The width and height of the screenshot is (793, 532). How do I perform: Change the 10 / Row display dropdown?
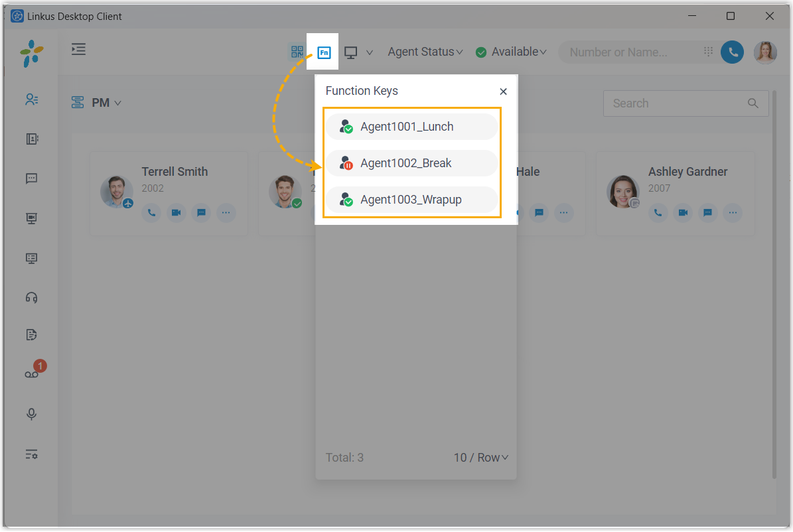click(x=480, y=458)
